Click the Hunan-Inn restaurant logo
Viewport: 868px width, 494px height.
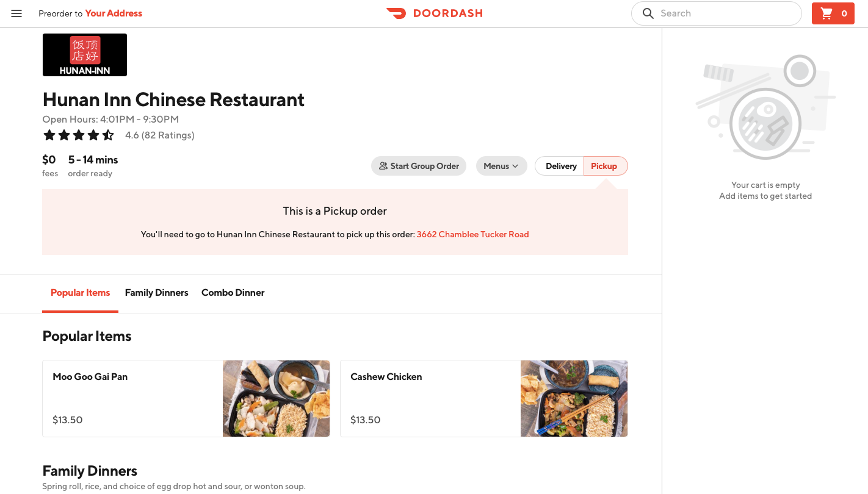(x=85, y=55)
